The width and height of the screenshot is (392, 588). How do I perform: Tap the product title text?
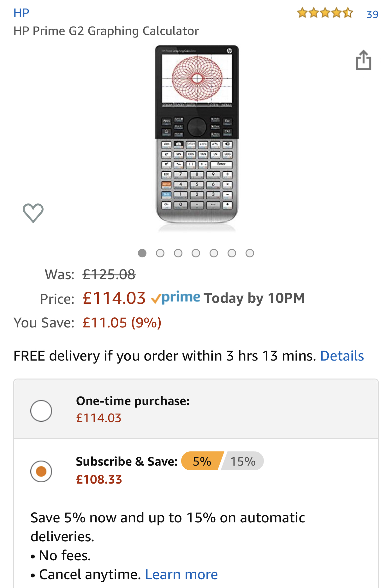(106, 31)
